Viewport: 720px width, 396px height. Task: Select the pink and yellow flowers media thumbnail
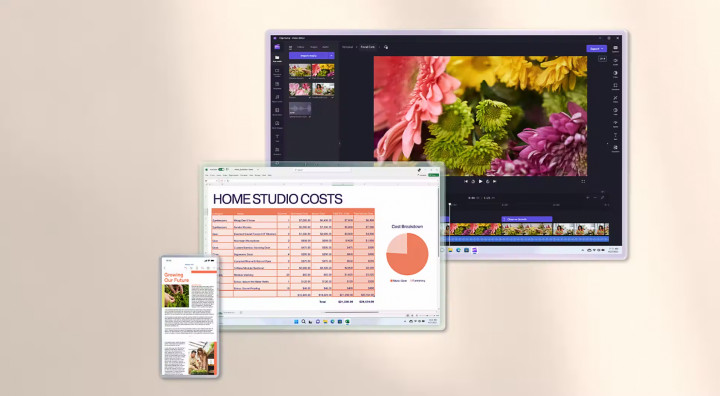pos(323,70)
